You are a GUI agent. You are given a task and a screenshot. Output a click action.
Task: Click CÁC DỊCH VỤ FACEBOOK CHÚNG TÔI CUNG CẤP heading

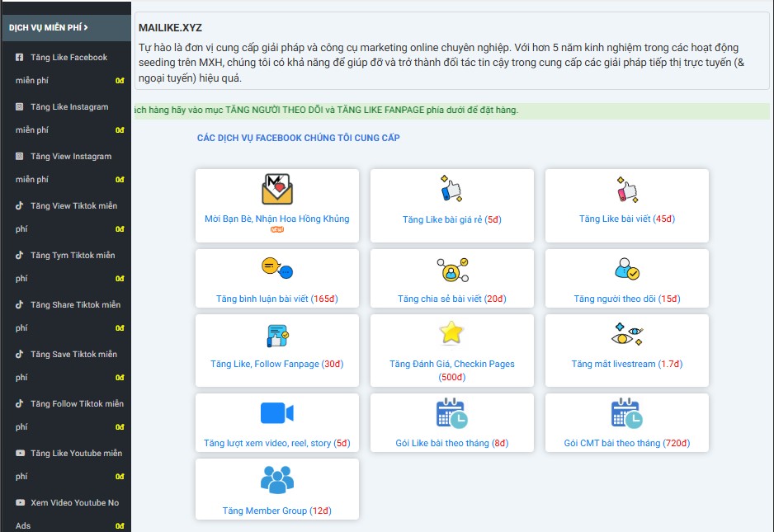point(298,139)
